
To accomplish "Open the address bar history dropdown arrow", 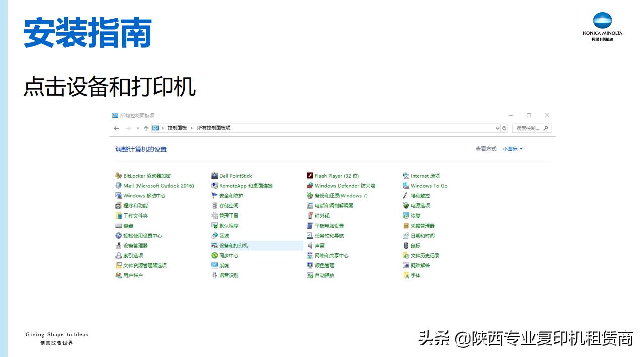I will click(497, 128).
